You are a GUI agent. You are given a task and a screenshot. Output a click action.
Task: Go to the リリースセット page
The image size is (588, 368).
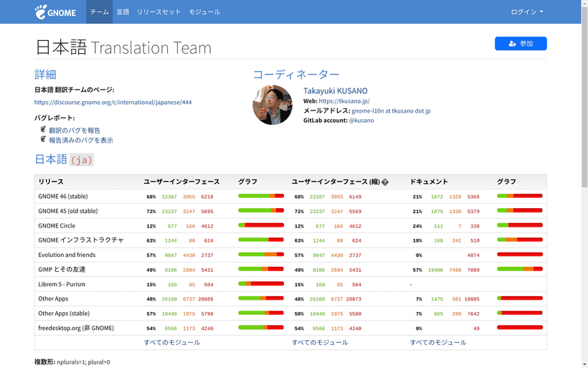point(158,12)
